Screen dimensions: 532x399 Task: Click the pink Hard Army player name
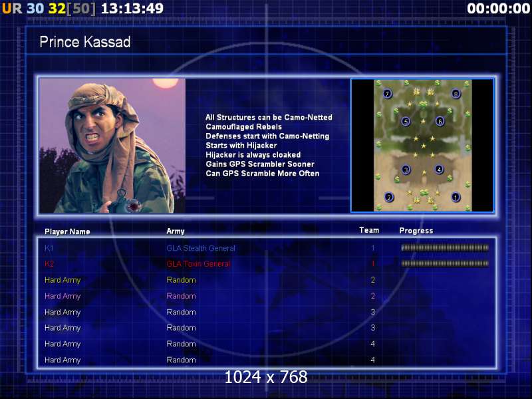click(x=63, y=296)
